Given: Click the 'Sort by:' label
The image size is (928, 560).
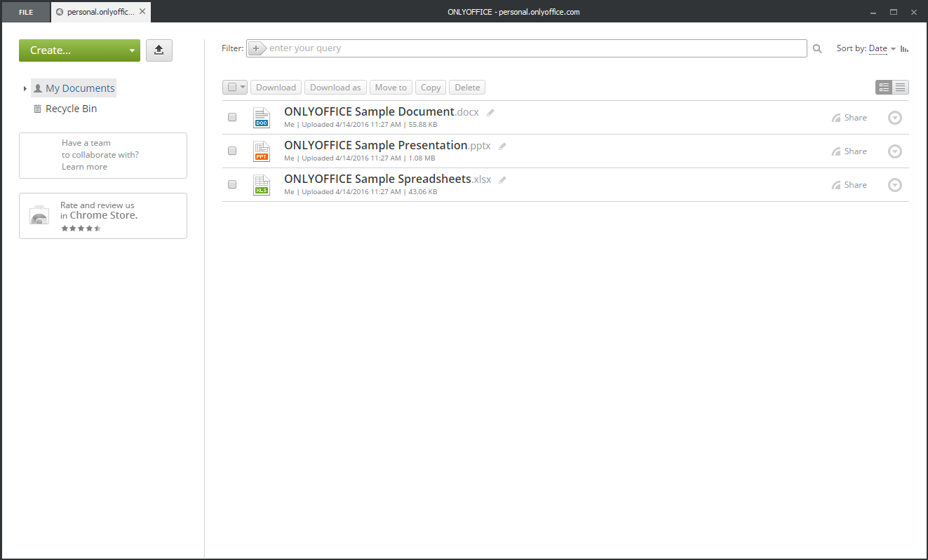Looking at the screenshot, I should click(x=851, y=49).
